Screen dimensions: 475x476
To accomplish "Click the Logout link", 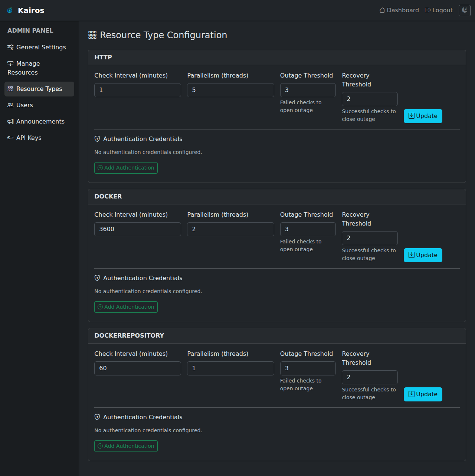I will (x=439, y=10).
